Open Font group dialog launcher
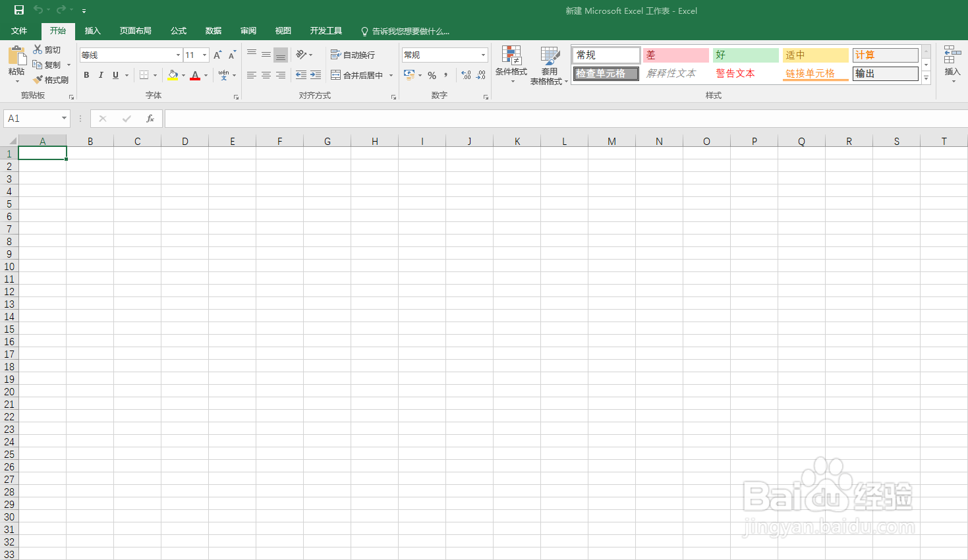This screenshot has width=968, height=560. tap(236, 97)
